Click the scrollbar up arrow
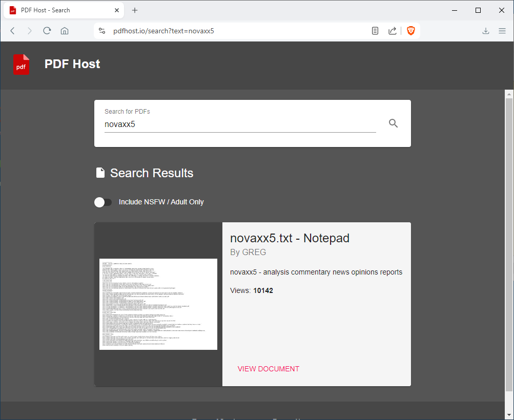This screenshot has height=420, width=514. pyautogui.click(x=509, y=94)
